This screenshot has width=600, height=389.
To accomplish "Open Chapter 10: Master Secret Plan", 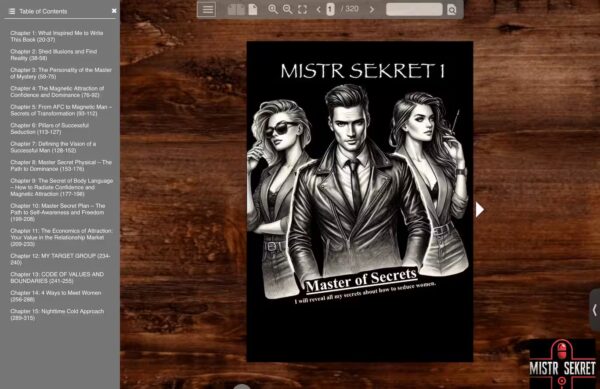I will (x=58, y=212).
